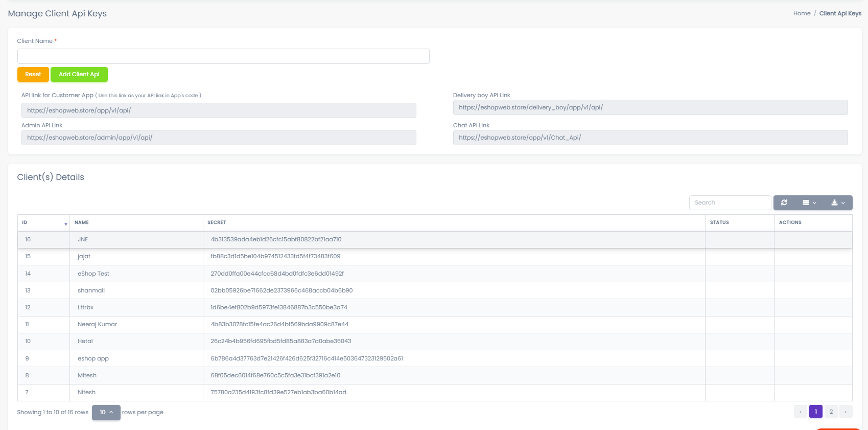Click the secret key starting 75780a23
Image resolution: width=868 pixels, height=430 pixels.
point(278,392)
